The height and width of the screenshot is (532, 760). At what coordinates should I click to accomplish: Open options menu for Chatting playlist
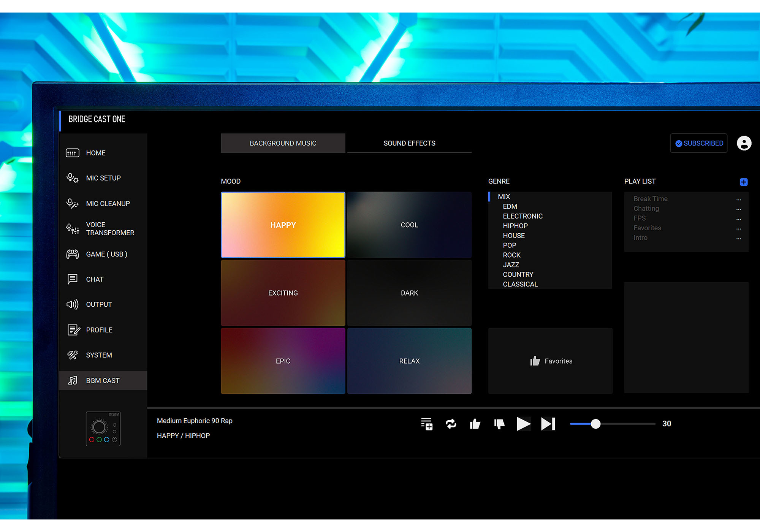point(739,209)
